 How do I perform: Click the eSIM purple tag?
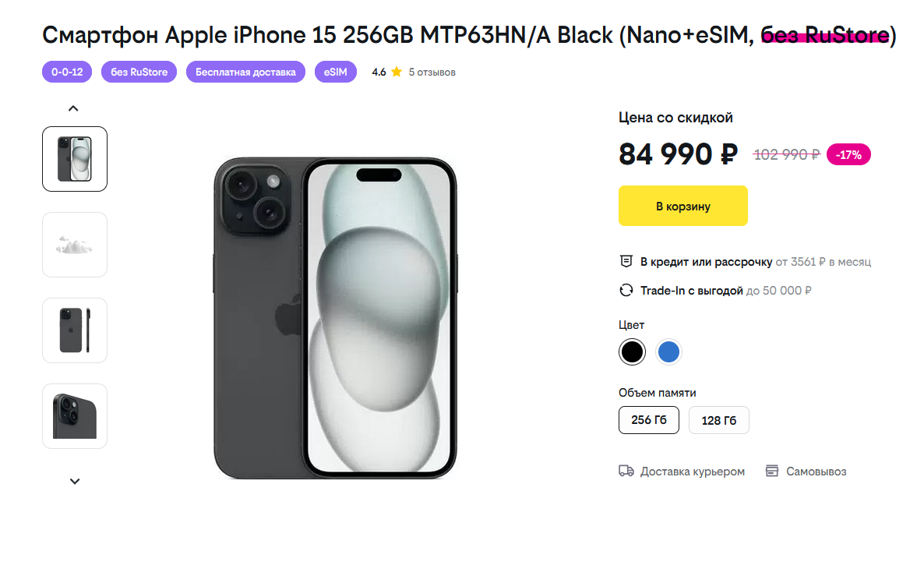[x=336, y=72]
